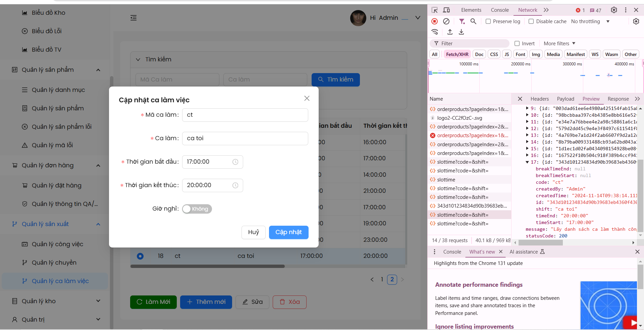Open DevTools settings gear
This screenshot has height=330, width=644.
pos(614,10)
